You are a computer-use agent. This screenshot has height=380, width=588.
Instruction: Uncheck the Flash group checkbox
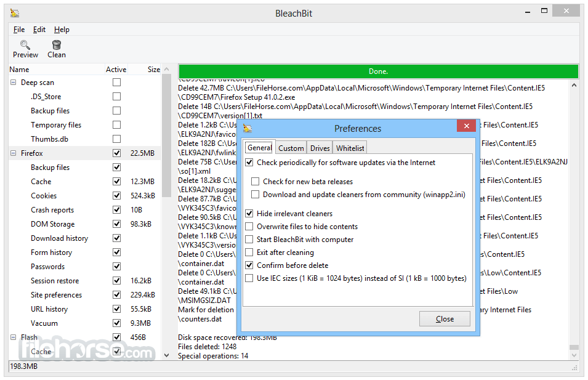click(x=116, y=338)
